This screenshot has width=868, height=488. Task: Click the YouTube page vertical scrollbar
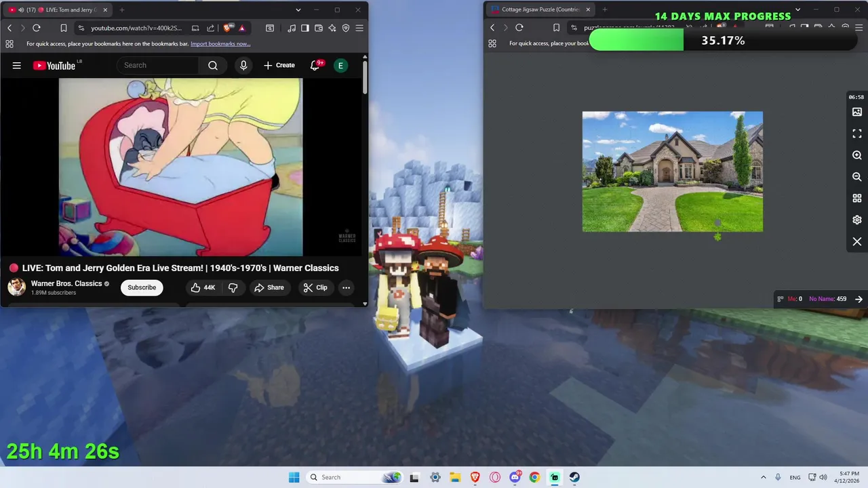(x=365, y=77)
